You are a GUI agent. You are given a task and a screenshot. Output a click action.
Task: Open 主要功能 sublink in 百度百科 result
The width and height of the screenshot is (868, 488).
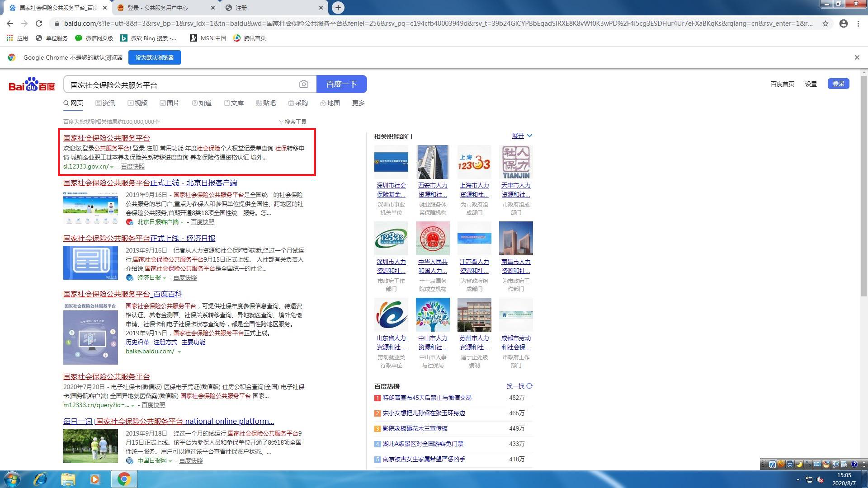[193, 342]
